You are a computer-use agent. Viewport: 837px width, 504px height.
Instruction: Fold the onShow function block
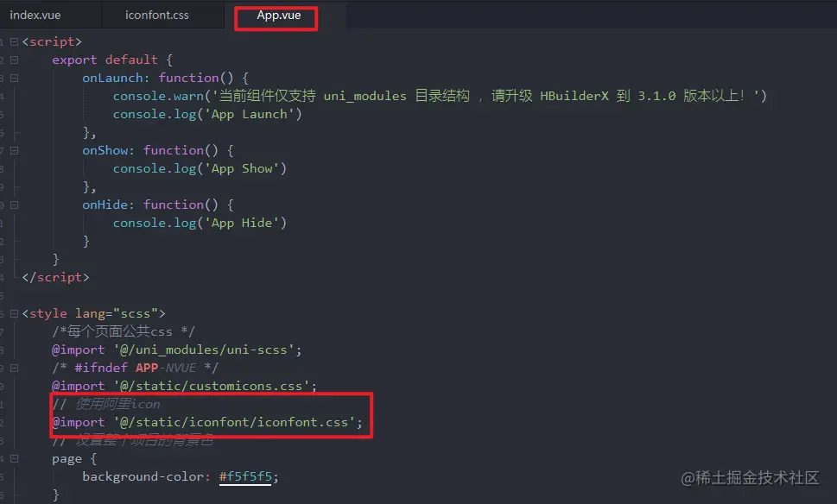click(15, 150)
